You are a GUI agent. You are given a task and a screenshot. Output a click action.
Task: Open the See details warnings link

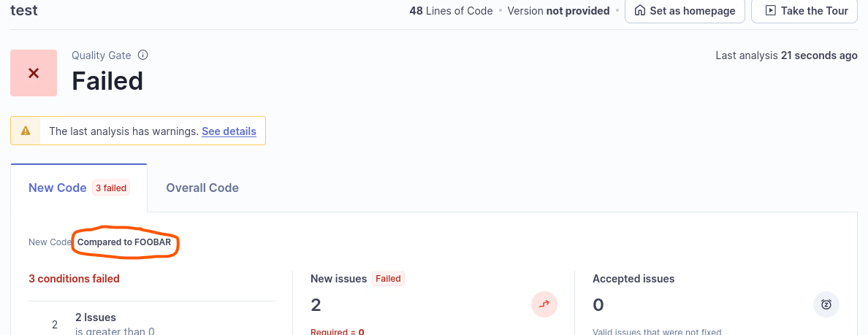229,131
